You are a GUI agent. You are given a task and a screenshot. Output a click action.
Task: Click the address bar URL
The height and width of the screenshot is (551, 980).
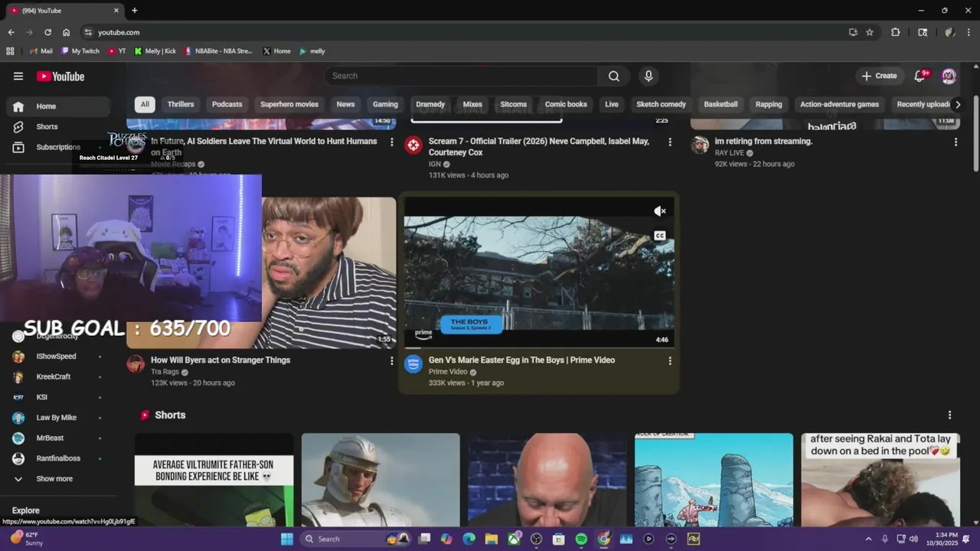point(119,32)
